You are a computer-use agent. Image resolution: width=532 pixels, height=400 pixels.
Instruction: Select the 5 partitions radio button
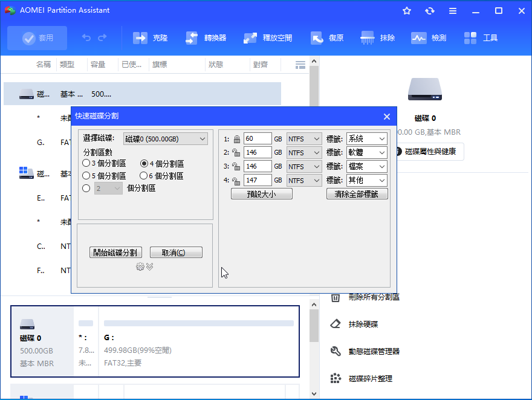pos(86,176)
